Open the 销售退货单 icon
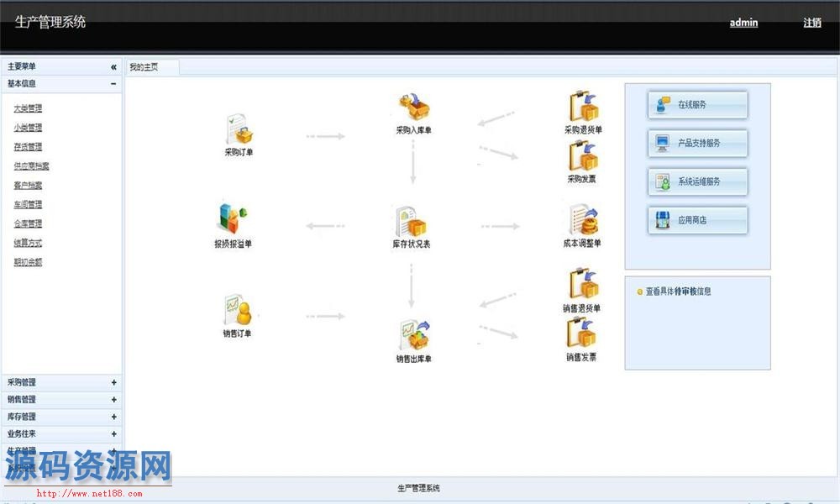Screen dimensions: 840x504 [x=582, y=285]
